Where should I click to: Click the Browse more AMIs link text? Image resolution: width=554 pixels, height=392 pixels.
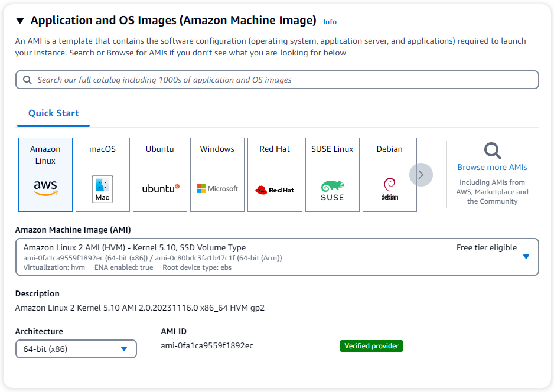(x=492, y=167)
